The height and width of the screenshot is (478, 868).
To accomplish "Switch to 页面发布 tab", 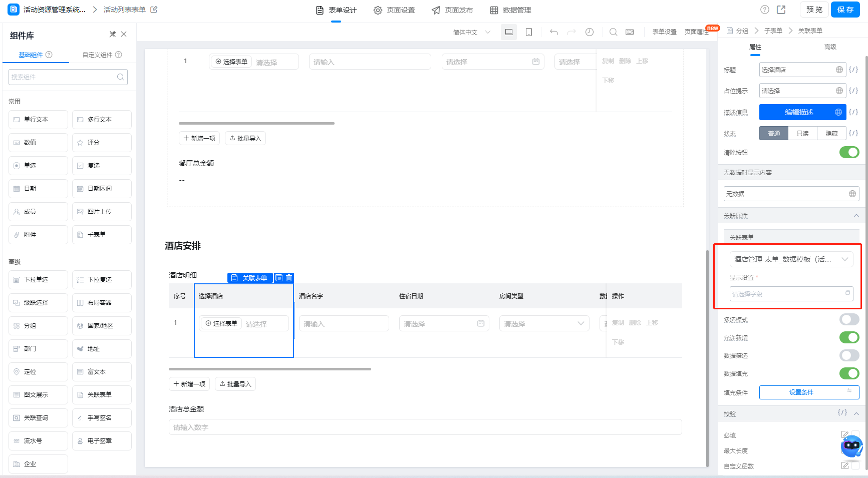I will point(452,10).
